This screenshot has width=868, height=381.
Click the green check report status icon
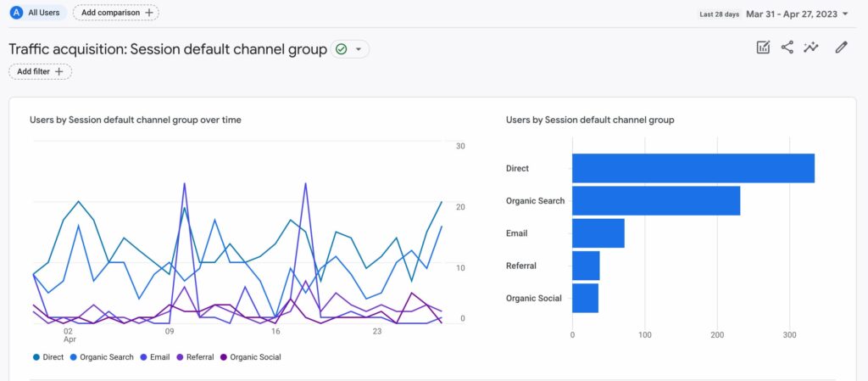pyautogui.click(x=342, y=49)
